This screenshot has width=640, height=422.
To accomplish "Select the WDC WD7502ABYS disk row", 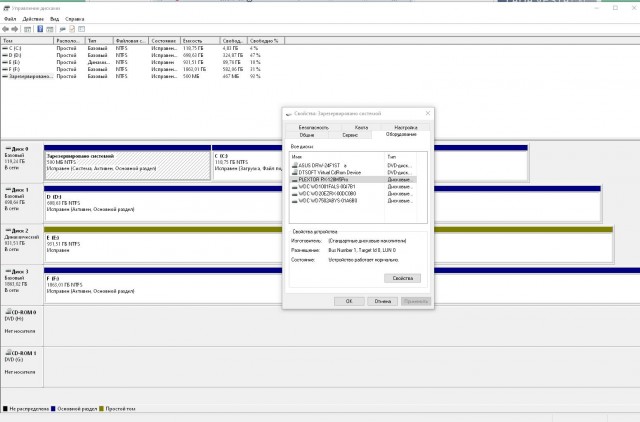I will click(x=353, y=200).
